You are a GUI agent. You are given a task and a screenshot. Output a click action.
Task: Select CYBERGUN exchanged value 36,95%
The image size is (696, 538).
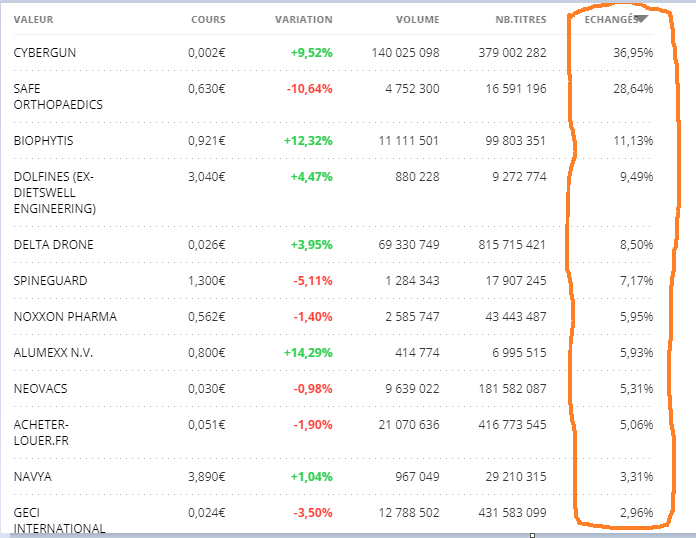[633, 53]
